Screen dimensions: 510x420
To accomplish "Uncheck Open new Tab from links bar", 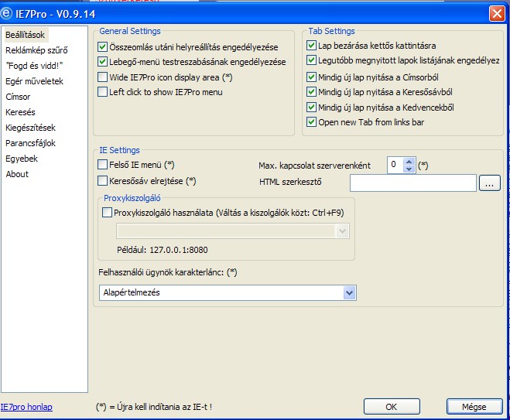I will (x=312, y=122).
